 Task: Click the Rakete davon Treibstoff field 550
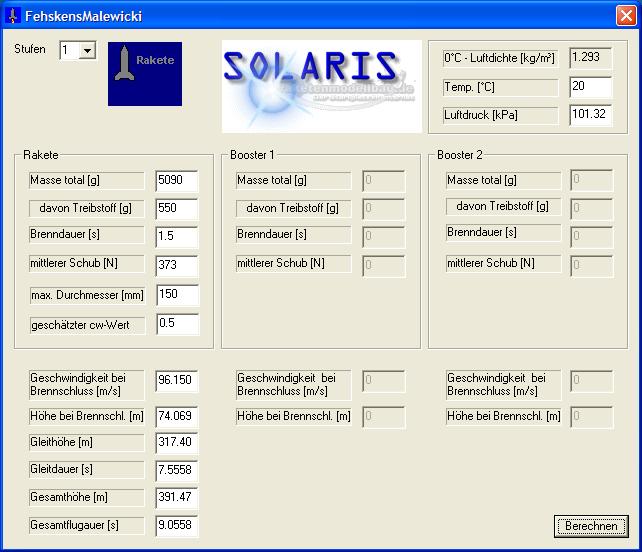177,208
